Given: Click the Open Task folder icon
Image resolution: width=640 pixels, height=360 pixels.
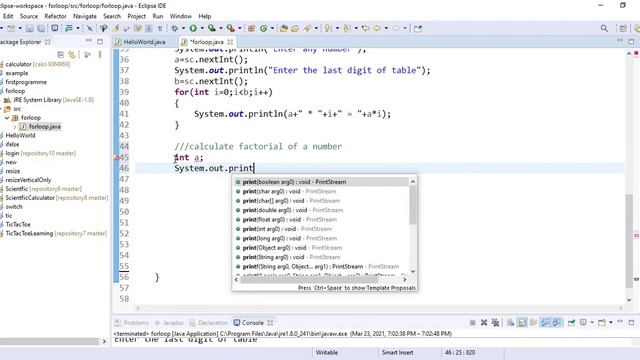Looking at the screenshot, I should pyautogui.click(x=295, y=28).
